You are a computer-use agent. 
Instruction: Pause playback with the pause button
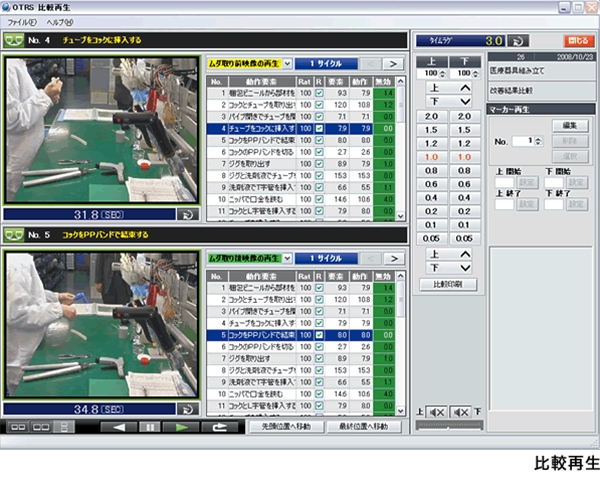(150, 427)
